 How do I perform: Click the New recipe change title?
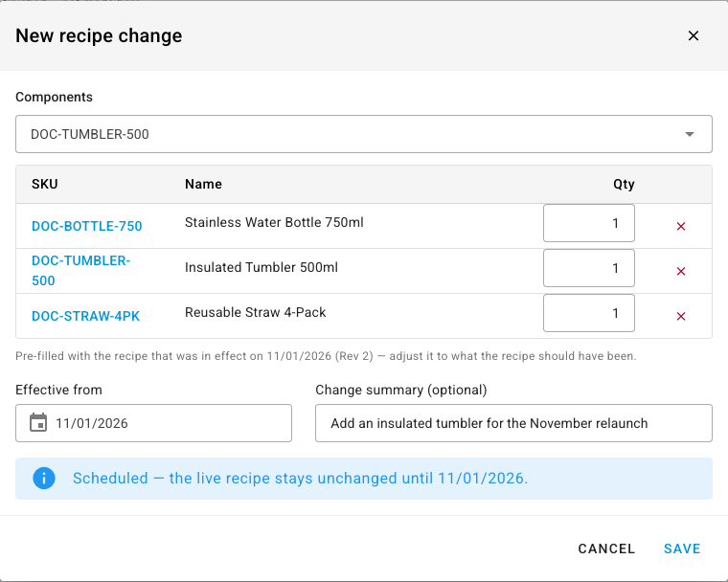click(x=99, y=35)
